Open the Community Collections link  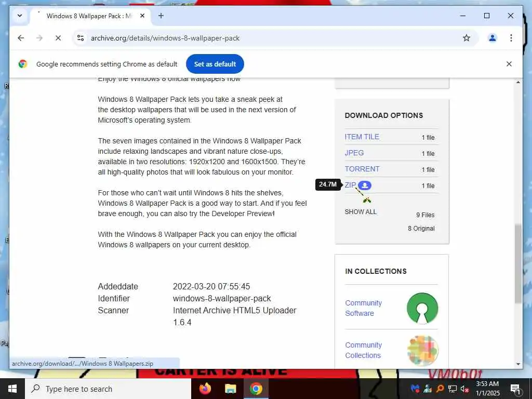(363, 350)
